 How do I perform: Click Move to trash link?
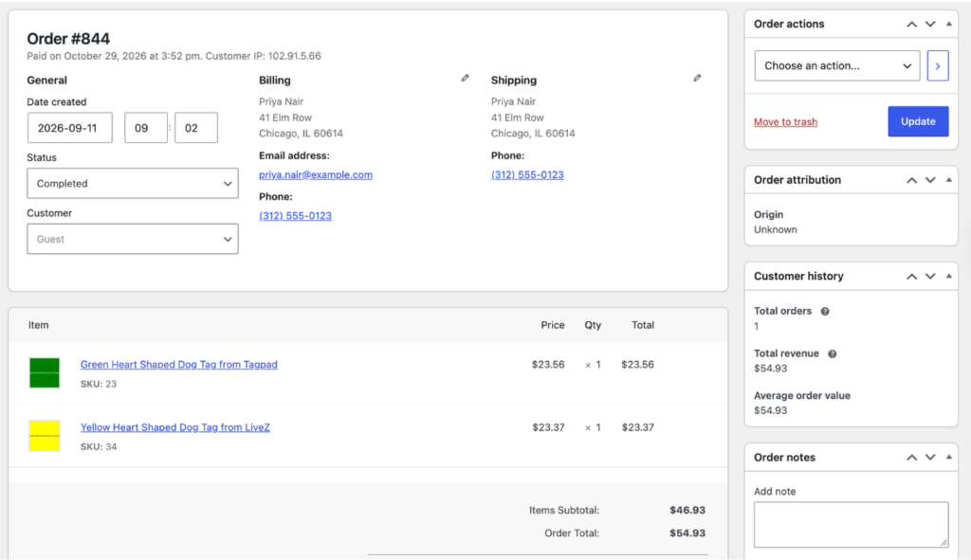point(785,122)
